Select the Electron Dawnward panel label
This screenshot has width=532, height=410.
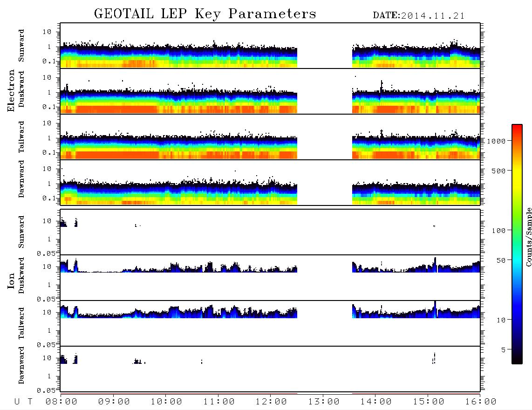[21, 179]
